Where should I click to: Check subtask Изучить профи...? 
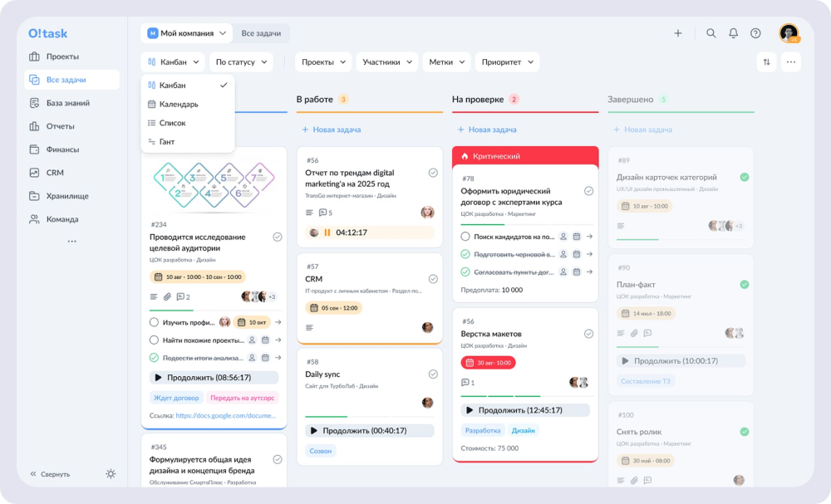[x=154, y=322]
